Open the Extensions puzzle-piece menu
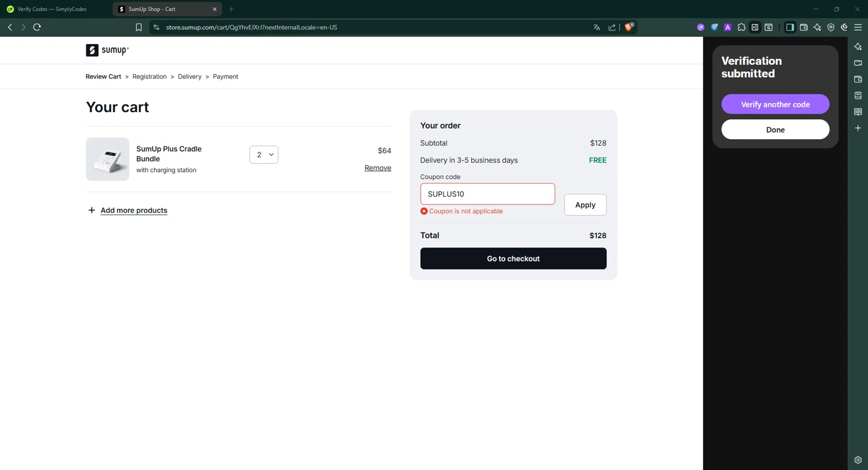This screenshot has height=470, width=868. (741, 27)
